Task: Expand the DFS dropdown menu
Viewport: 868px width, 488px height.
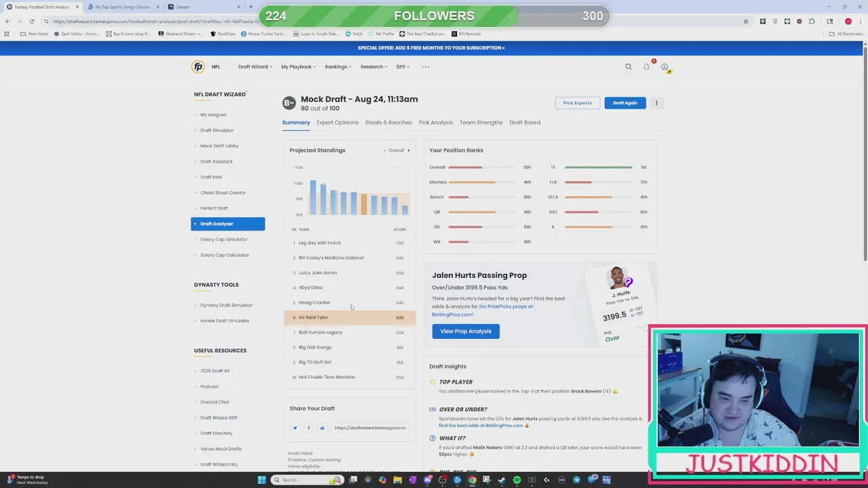Action: point(403,66)
